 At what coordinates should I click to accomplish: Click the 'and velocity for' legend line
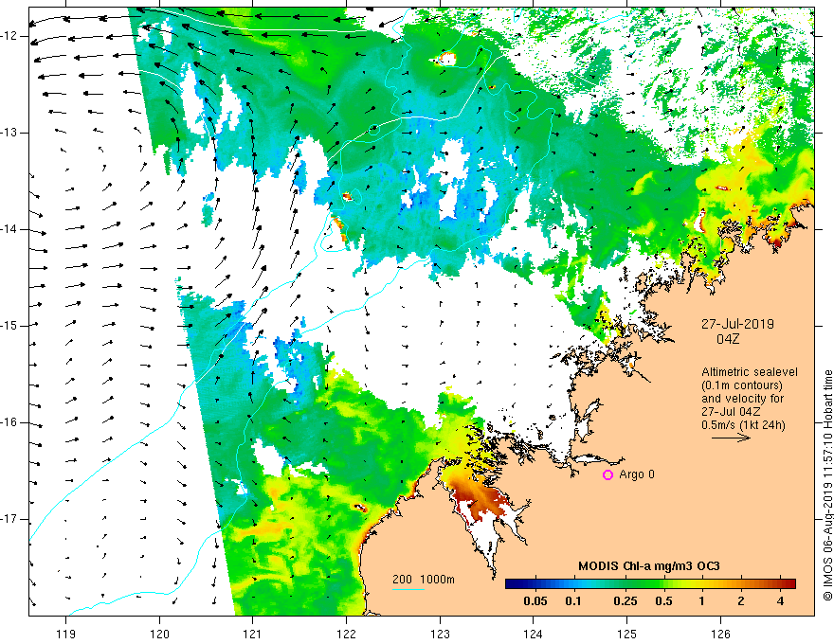point(742,399)
